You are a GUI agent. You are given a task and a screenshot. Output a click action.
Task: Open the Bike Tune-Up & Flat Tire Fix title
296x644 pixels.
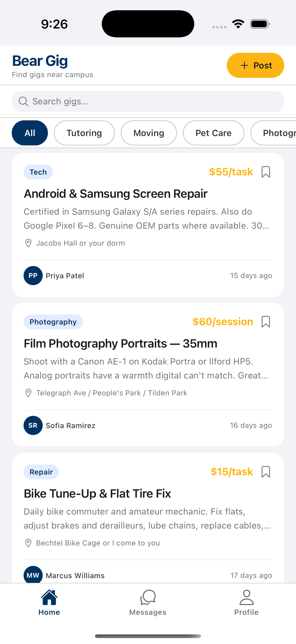97,493
